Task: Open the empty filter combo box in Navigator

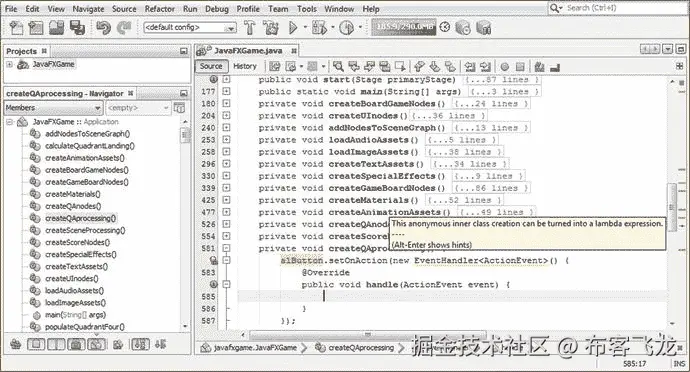Action: tap(138, 107)
